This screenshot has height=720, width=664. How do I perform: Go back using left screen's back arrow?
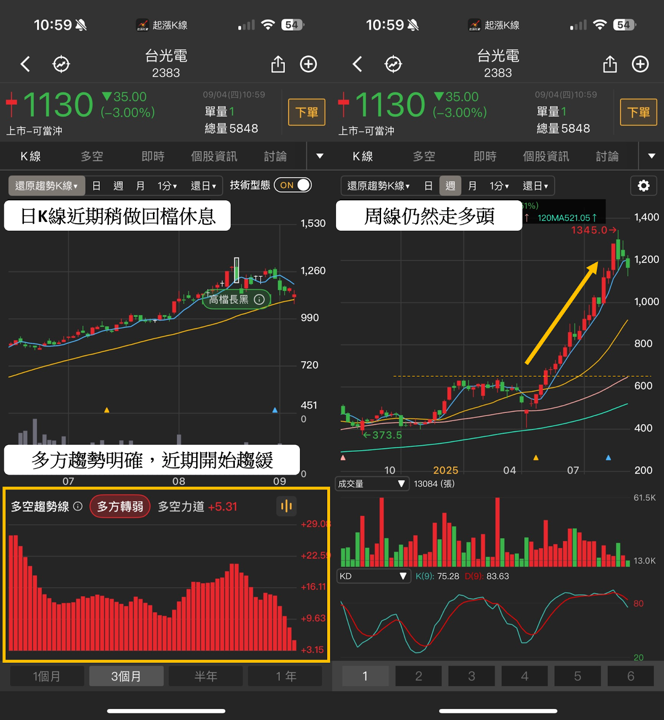(25, 64)
